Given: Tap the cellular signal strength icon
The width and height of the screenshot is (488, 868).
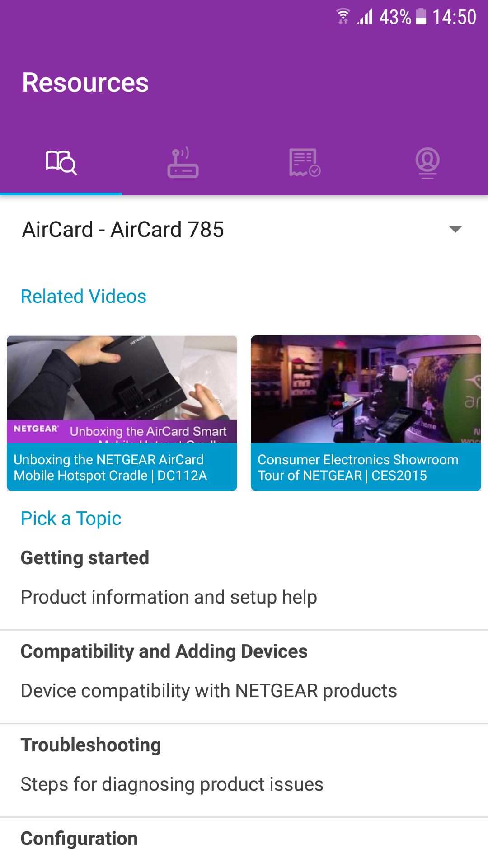Looking at the screenshot, I should coord(365,17).
